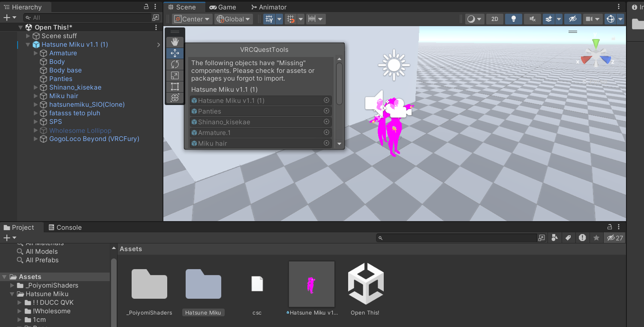Viewport: 644px width, 327px height.
Task: Click Search by Label tag icon
Action: (568, 238)
